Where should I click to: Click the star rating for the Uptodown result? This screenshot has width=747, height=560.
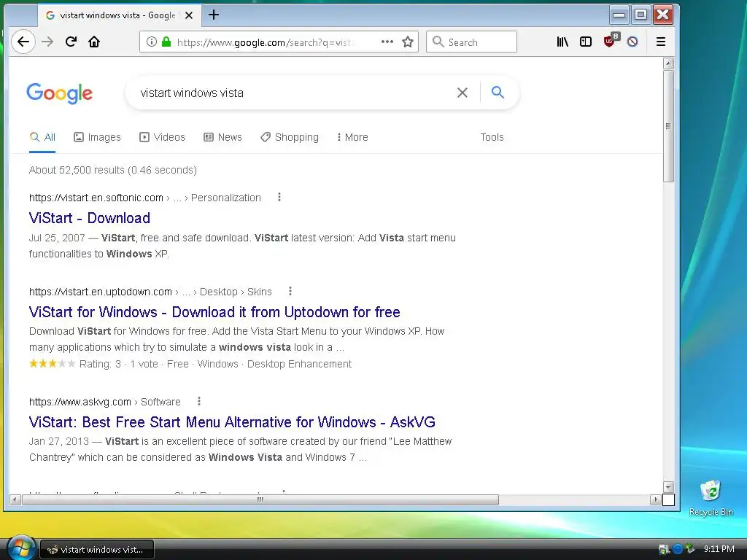pos(52,364)
